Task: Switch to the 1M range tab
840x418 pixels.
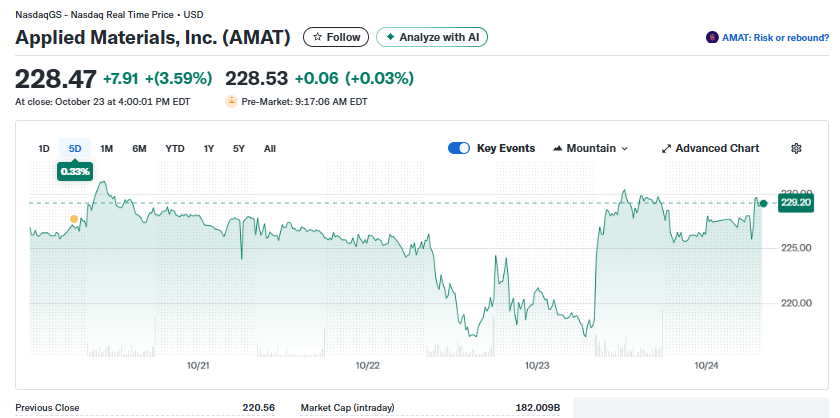Action: click(106, 149)
